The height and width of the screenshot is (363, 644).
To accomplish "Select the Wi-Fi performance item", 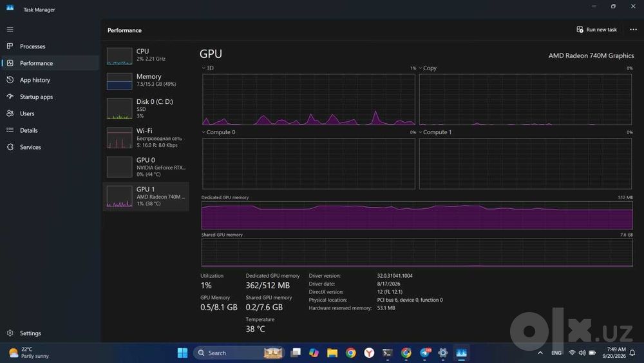I will [146, 138].
